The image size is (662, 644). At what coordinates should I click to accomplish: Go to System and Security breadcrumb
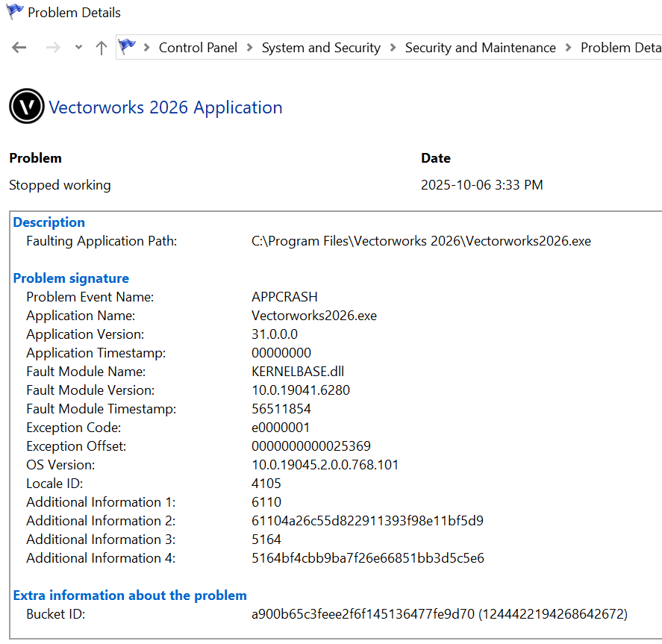[321, 48]
